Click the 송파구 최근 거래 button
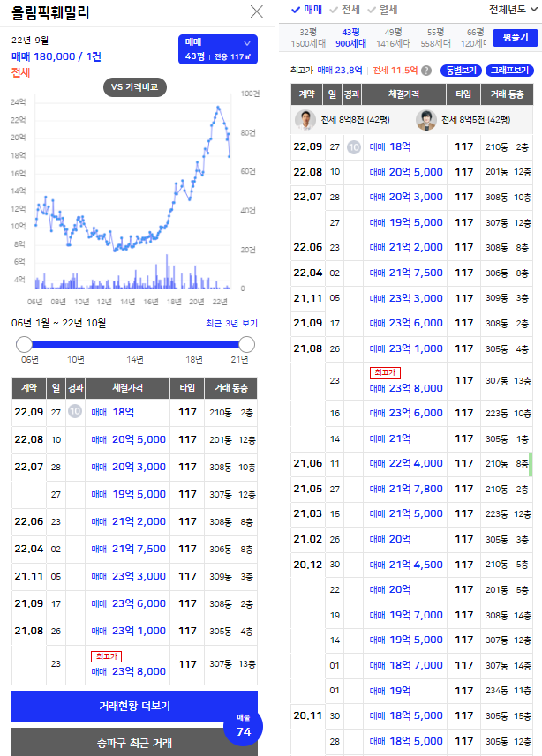 coord(135,743)
